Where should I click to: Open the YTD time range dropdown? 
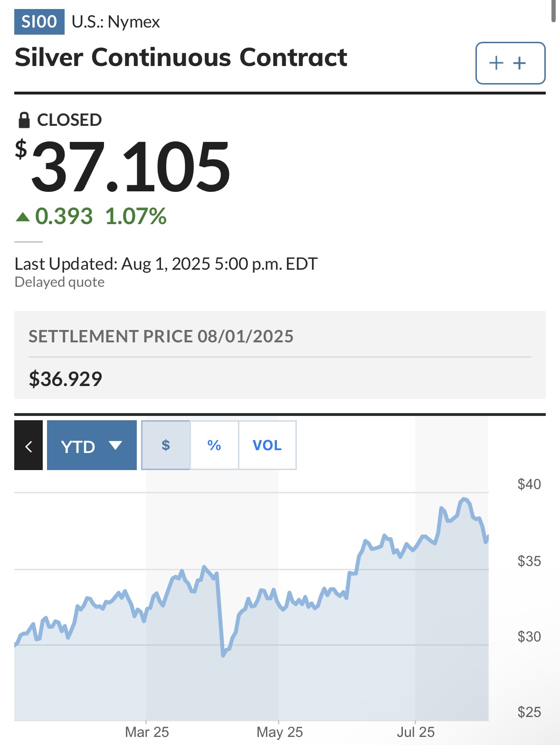pos(92,445)
